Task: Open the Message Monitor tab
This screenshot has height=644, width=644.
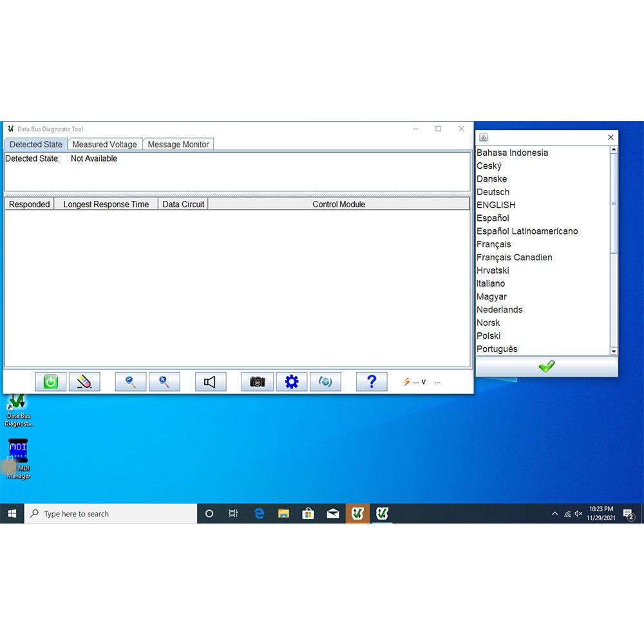Action: [x=178, y=144]
